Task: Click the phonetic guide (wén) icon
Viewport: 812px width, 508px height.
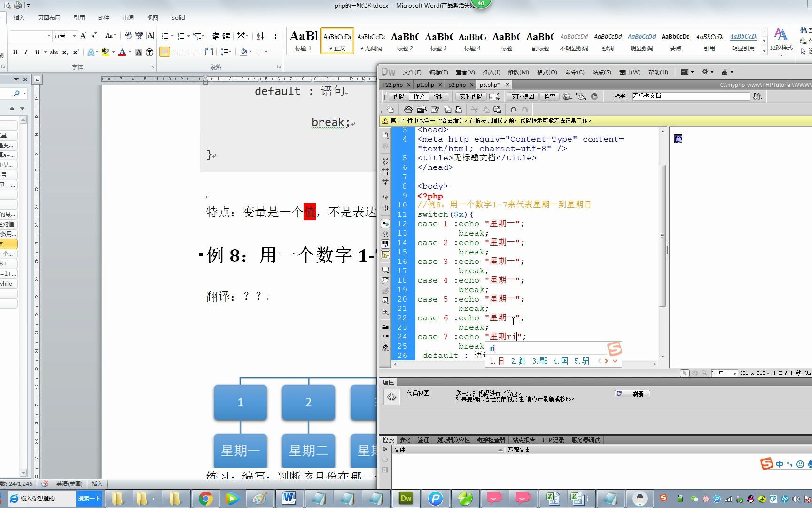Action: click(x=139, y=36)
